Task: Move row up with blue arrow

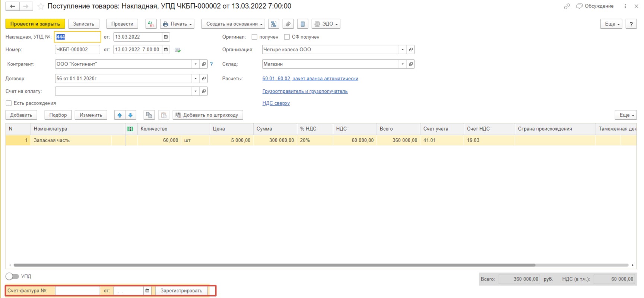Action: 120,115
